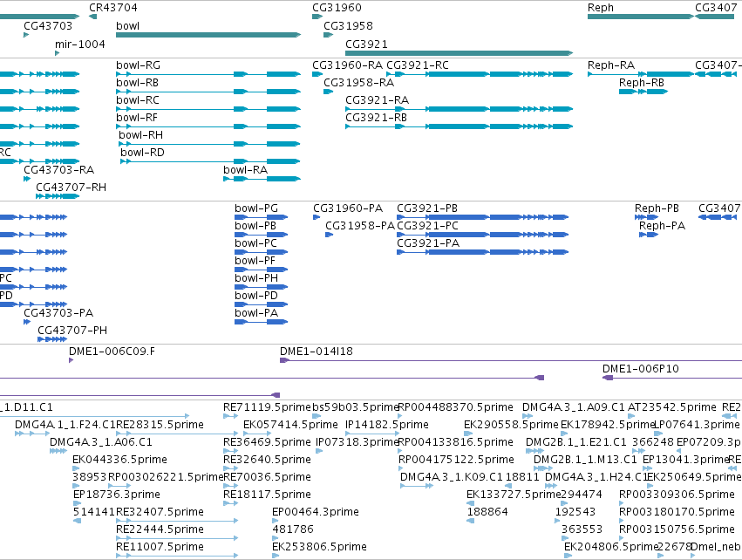This screenshot has width=742, height=560.
Task: Click transcript CG43703-RA label
Action: 59,170
